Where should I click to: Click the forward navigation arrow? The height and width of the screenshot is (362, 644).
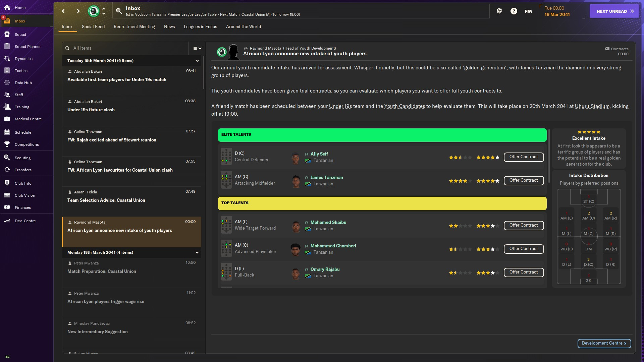click(x=78, y=11)
